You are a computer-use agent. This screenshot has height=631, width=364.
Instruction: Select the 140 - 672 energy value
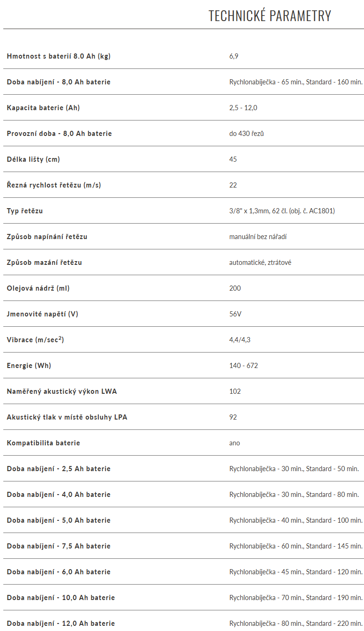coord(244,366)
